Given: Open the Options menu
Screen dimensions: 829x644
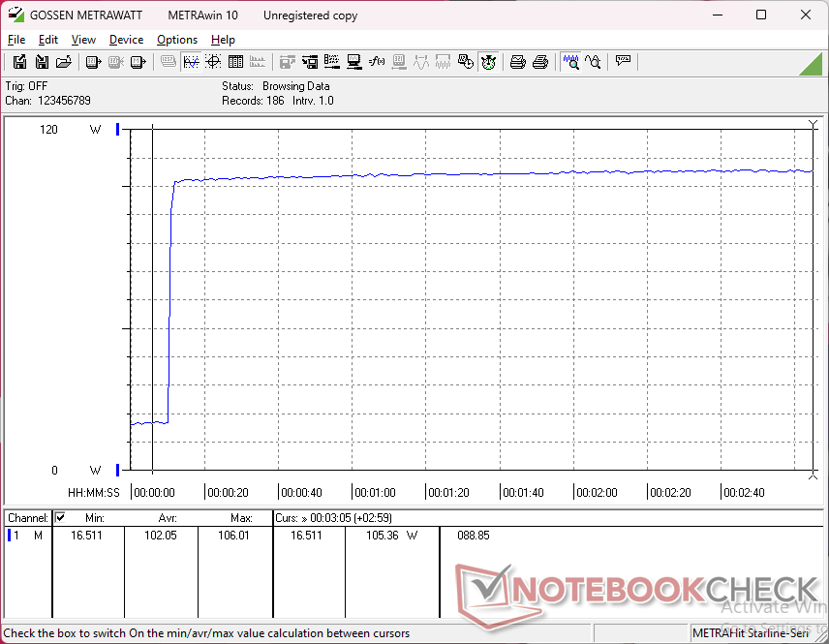Looking at the screenshot, I should 177,40.
